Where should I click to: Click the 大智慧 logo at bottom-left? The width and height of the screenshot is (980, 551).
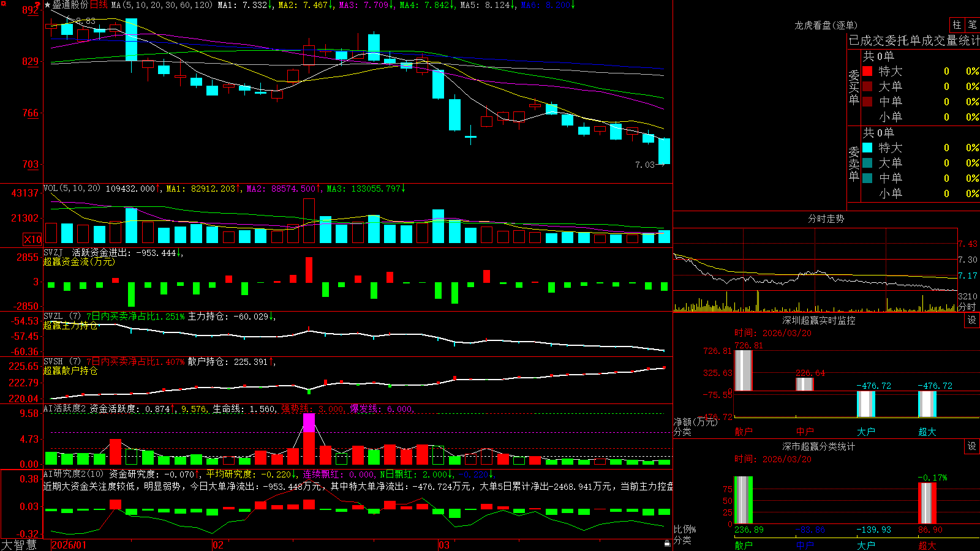click(19, 545)
